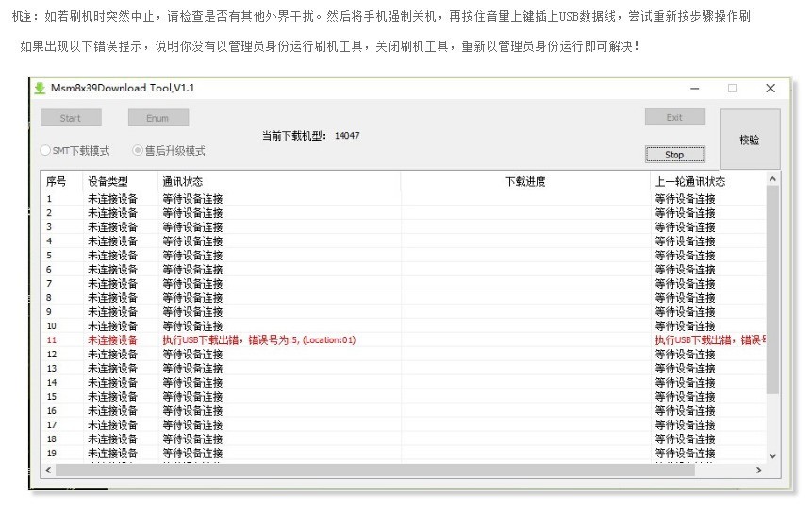Select device row number 7

(x=404, y=284)
